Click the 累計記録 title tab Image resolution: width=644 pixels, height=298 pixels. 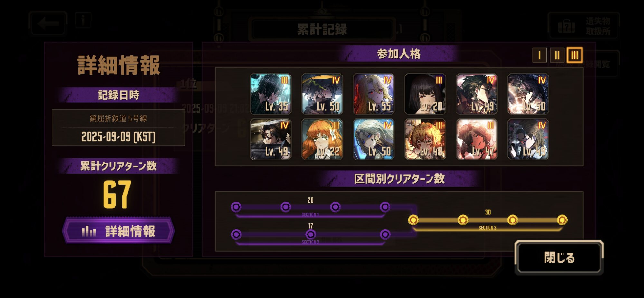point(322,29)
